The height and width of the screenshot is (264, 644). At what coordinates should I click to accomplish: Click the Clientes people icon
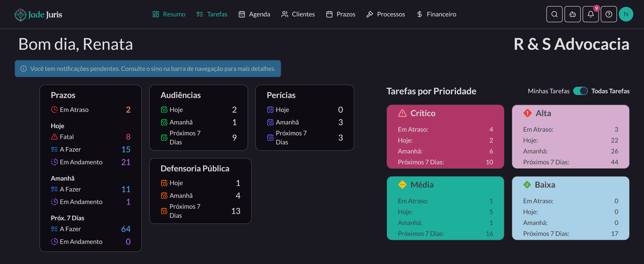pyautogui.click(x=284, y=14)
